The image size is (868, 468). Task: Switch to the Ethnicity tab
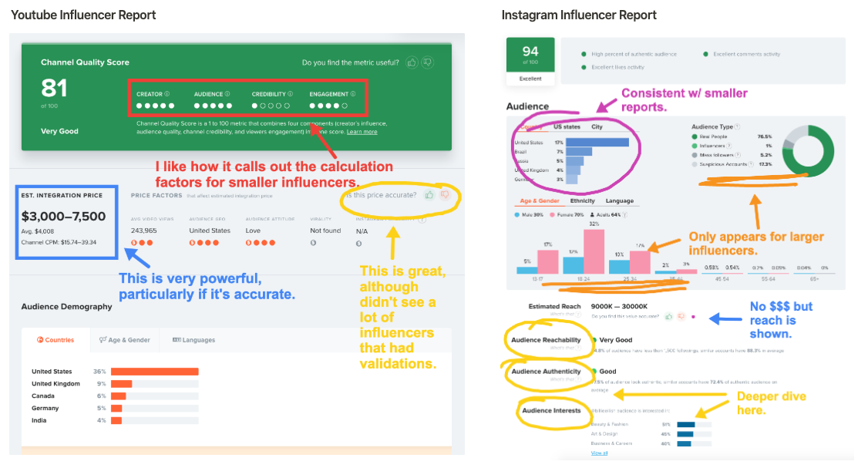(582, 201)
